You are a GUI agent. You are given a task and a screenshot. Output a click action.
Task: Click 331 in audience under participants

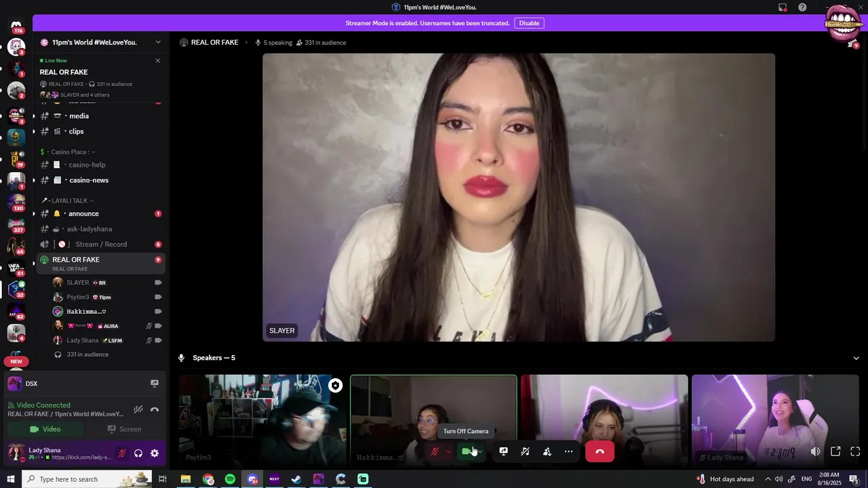pos(87,354)
